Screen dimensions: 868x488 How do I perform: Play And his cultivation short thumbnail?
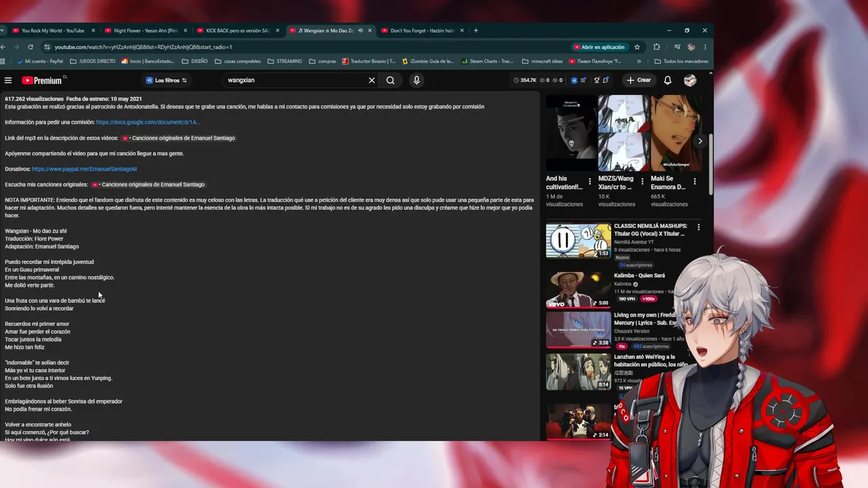coord(571,133)
